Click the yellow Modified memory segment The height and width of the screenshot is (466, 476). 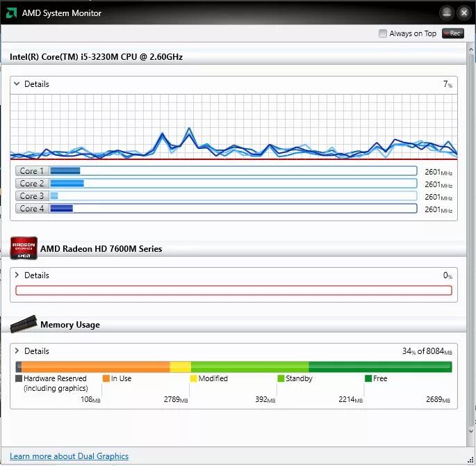point(180,367)
